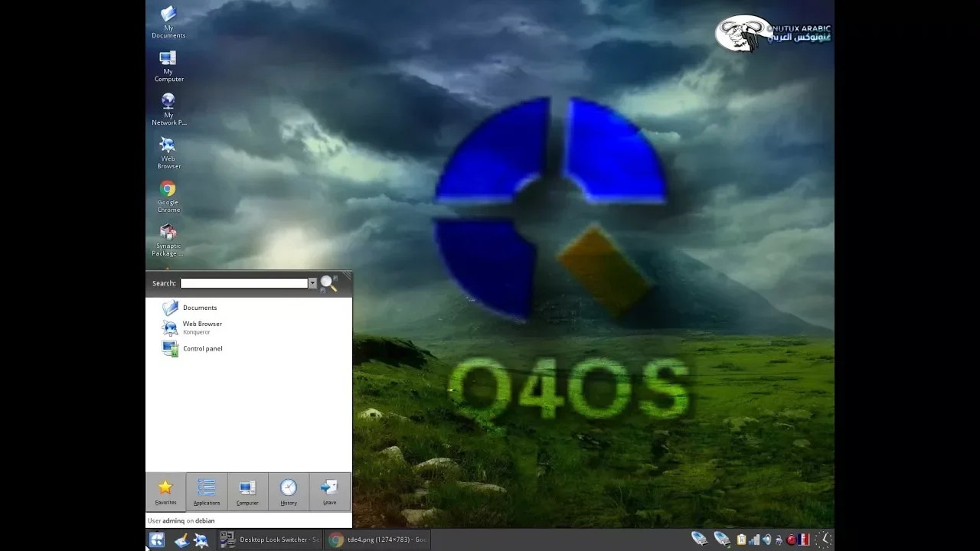Click the "Documents" label in Favorites
The image size is (980, 551).
200,308
